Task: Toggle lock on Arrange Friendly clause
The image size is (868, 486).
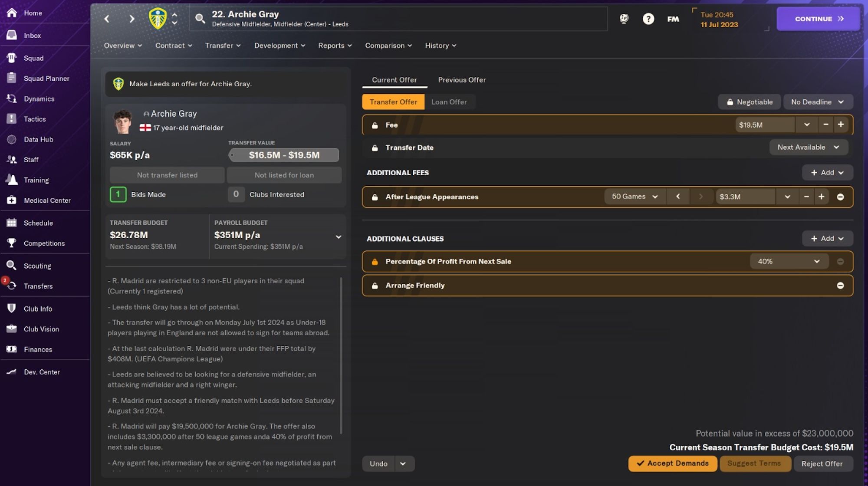Action: pyautogui.click(x=375, y=286)
